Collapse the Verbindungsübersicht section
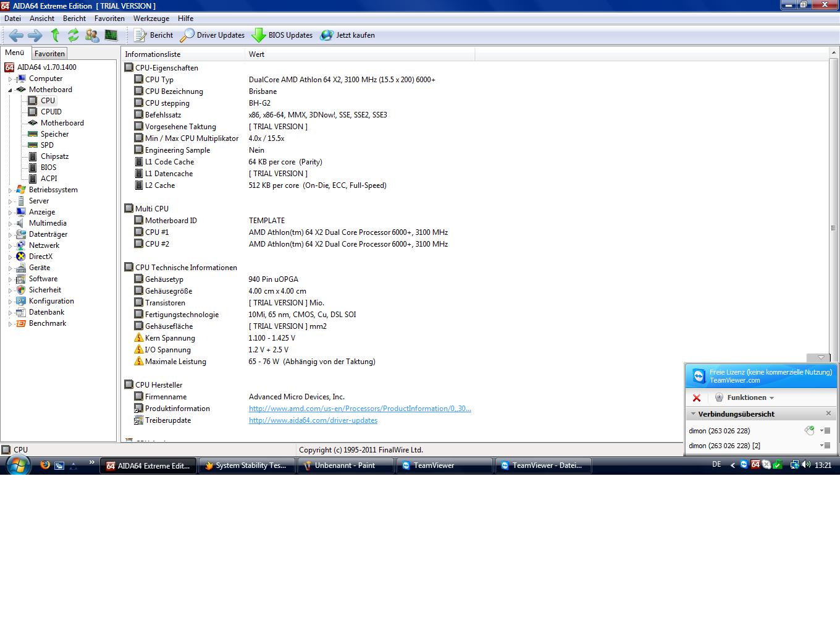This screenshot has height=620, width=840. click(x=694, y=414)
